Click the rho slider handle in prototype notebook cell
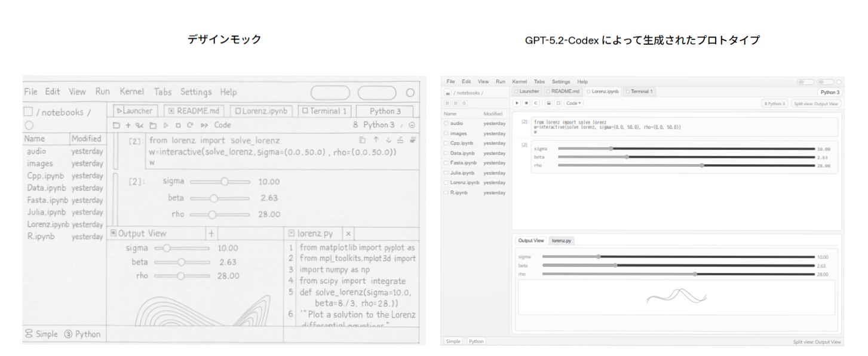Screen dimensions: 868x356 [x=701, y=165]
